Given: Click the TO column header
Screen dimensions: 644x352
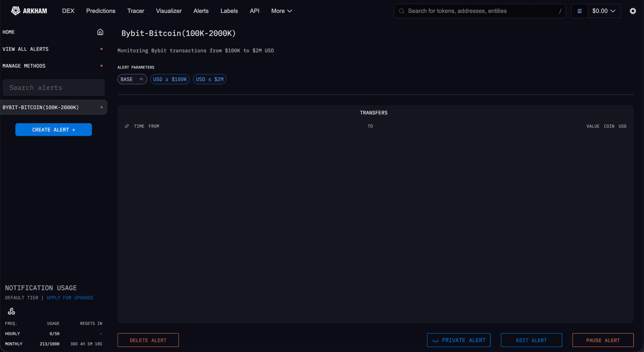Looking at the screenshot, I should click(x=370, y=126).
